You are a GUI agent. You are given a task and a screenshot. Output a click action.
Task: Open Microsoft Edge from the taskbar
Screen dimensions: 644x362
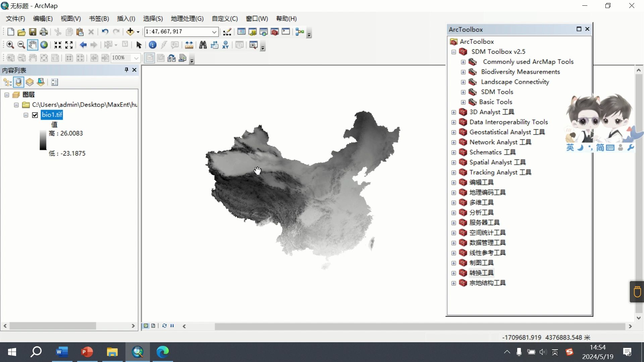pyautogui.click(x=163, y=352)
